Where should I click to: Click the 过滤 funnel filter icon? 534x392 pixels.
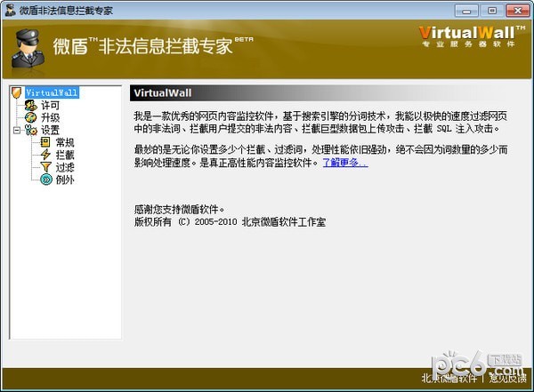click(x=45, y=167)
